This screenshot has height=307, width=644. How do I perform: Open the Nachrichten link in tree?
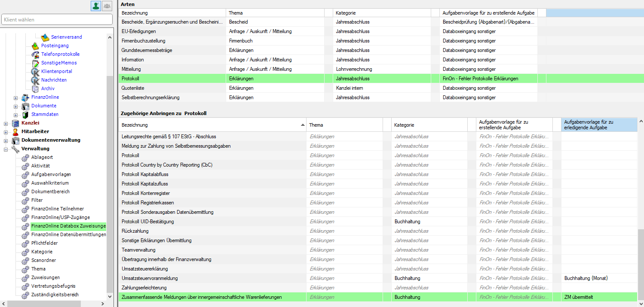click(54, 80)
